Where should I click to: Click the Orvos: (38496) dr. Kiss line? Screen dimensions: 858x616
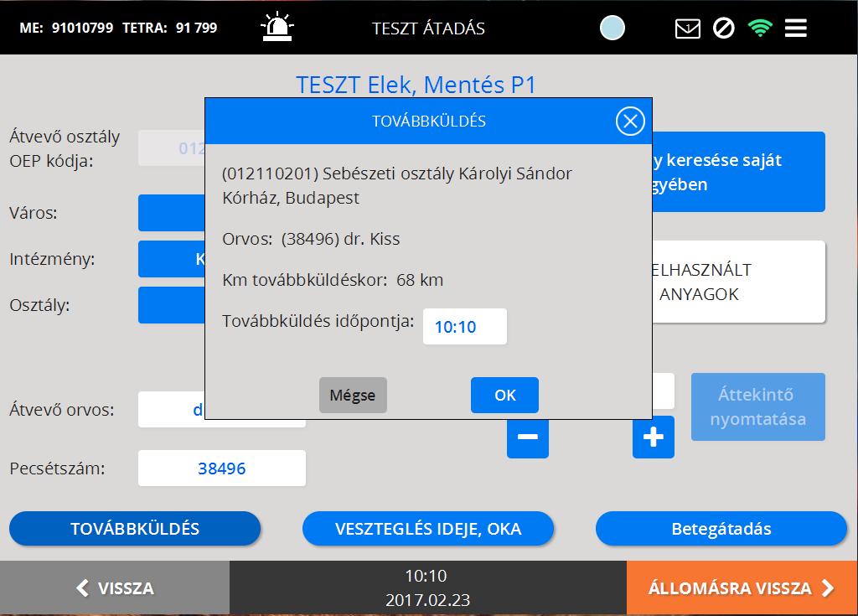(x=311, y=239)
